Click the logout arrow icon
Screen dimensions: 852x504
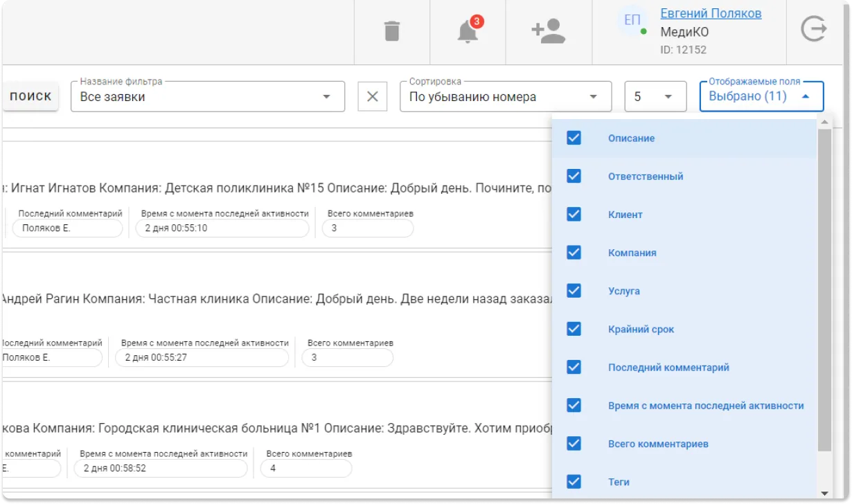[x=814, y=30]
